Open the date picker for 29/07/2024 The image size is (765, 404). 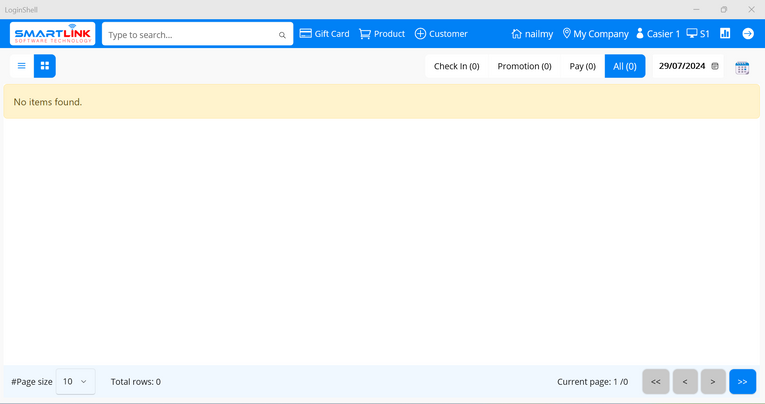click(714, 66)
